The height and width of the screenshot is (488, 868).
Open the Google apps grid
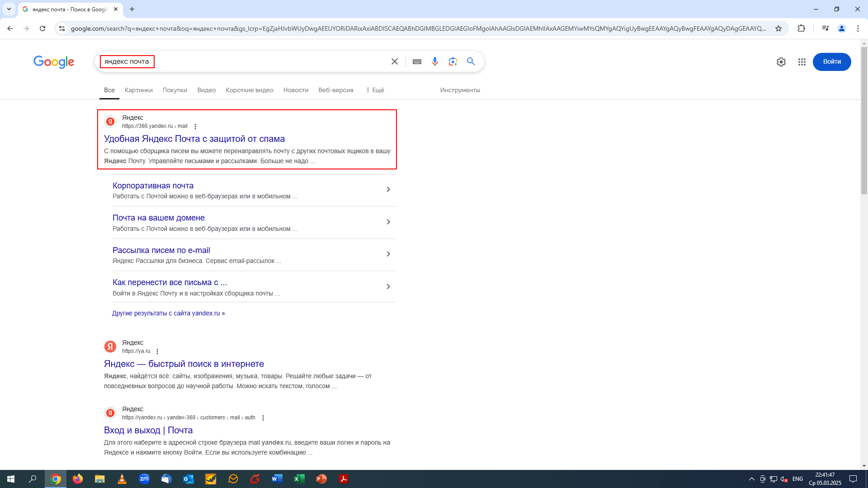point(802,62)
